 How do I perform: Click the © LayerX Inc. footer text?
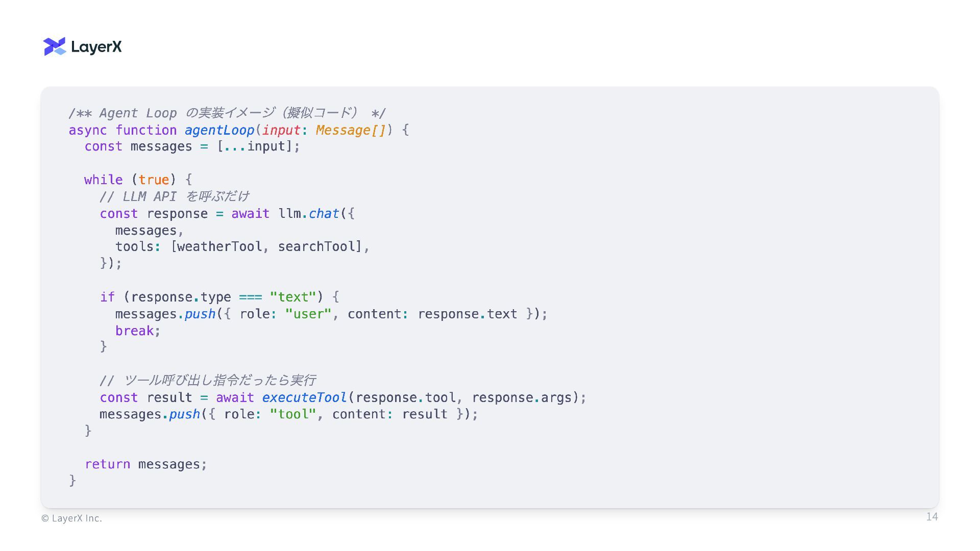click(71, 518)
